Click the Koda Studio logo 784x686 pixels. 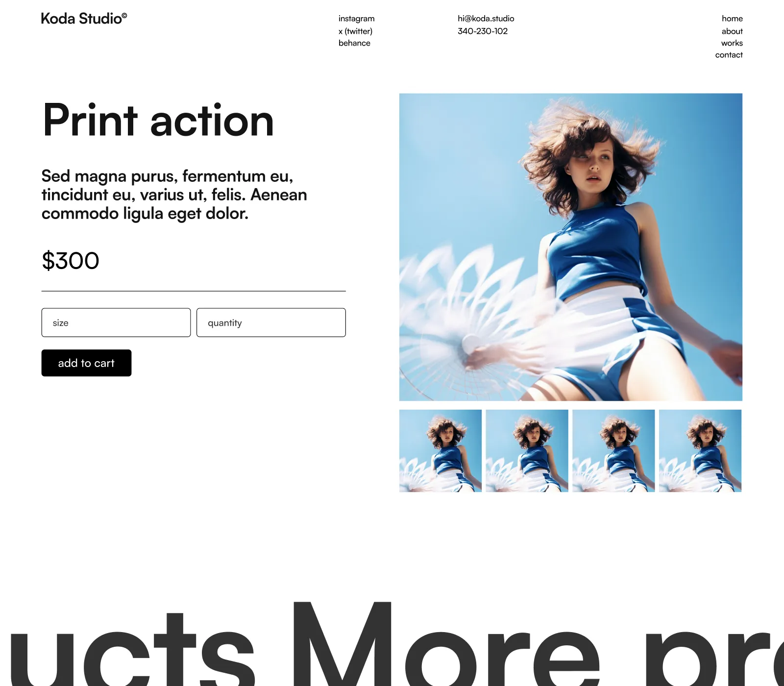coord(84,19)
